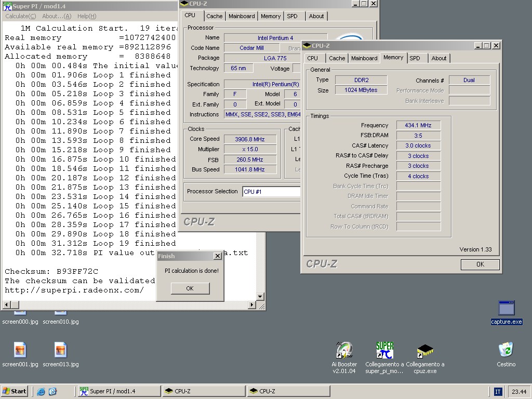Click the memory Type DDR2 field
The width and height of the screenshot is (532, 399).
361,80
